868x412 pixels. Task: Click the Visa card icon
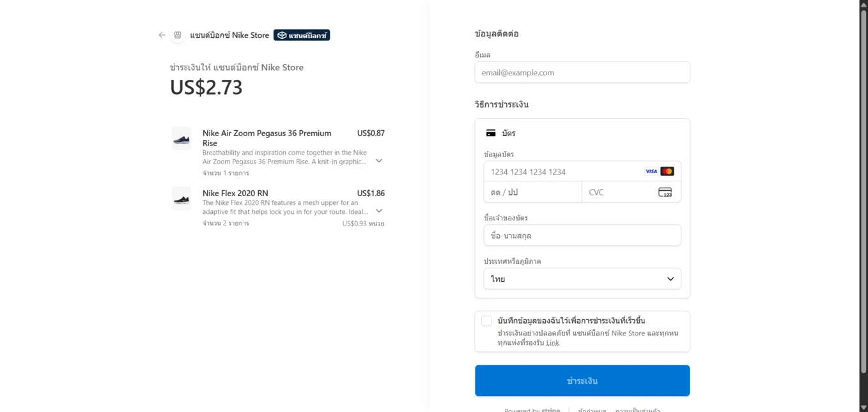click(651, 171)
